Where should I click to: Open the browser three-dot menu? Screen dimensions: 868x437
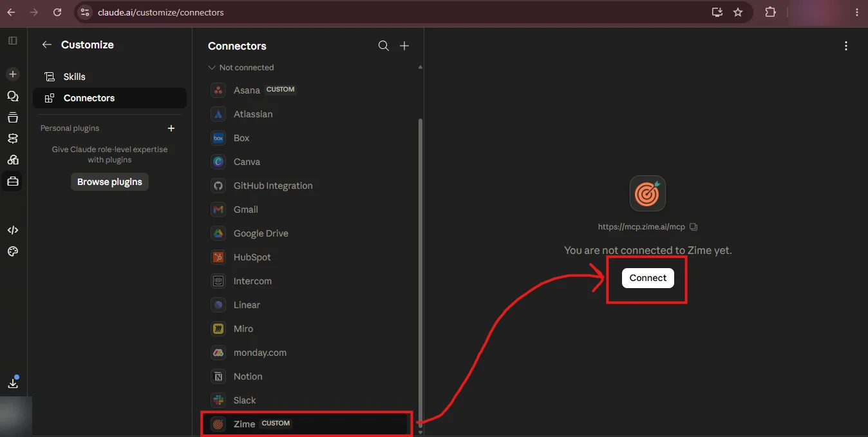[x=856, y=12]
